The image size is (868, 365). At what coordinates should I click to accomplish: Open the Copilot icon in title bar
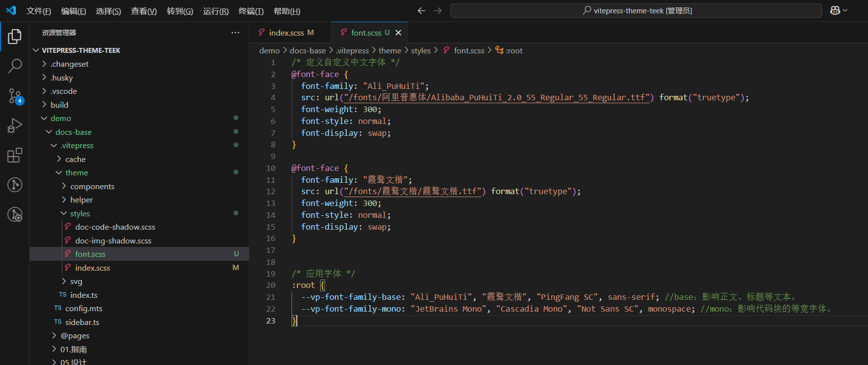click(x=835, y=10)
